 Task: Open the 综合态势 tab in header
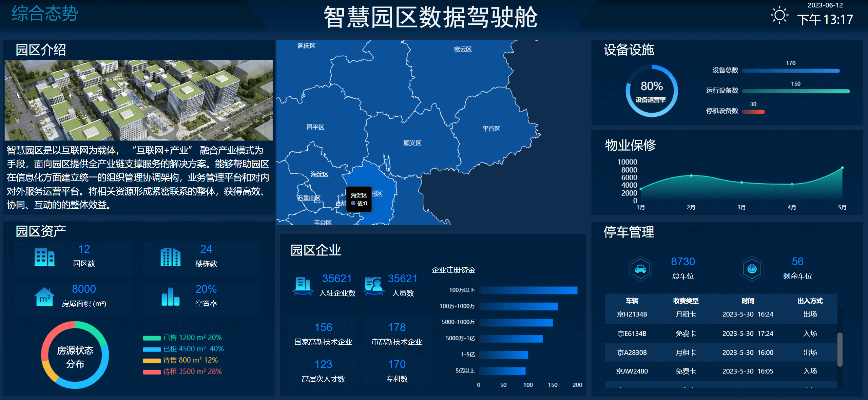(x=45, y=14)
